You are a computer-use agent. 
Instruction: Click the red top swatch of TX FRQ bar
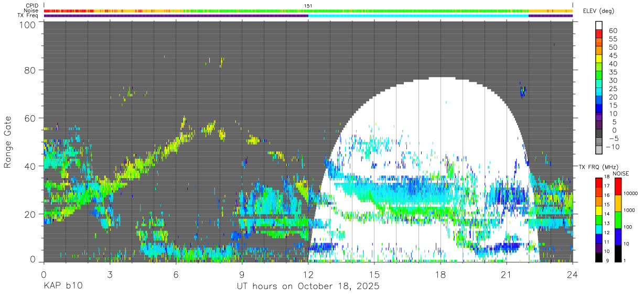coord(598,182)
